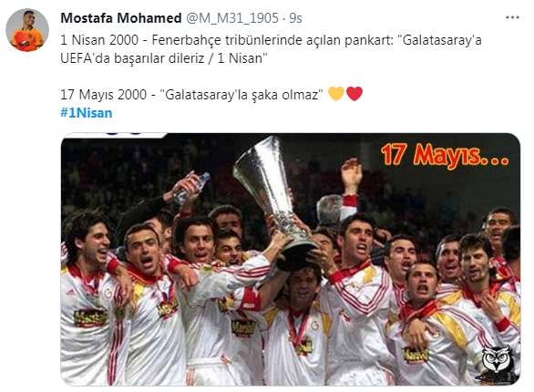Click the water bottle in the photo

pyautogui.click(x=191, y=189)
